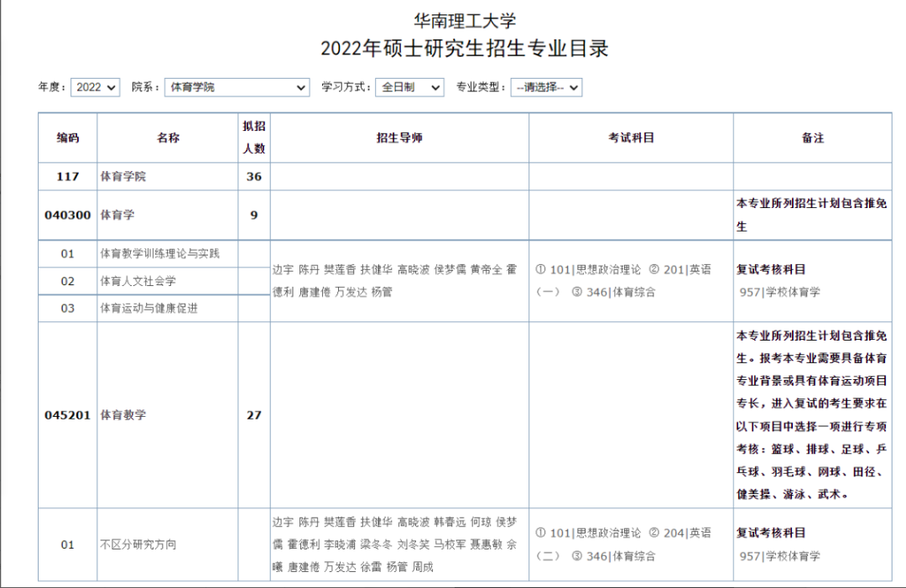The image size is (906, 588).
Task: Click the enrollment number 9
Action: click(x=253, y=215)
